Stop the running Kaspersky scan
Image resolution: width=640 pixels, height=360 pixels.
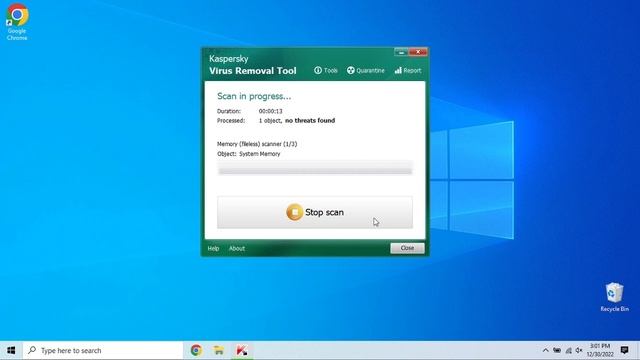click(315, 212)
